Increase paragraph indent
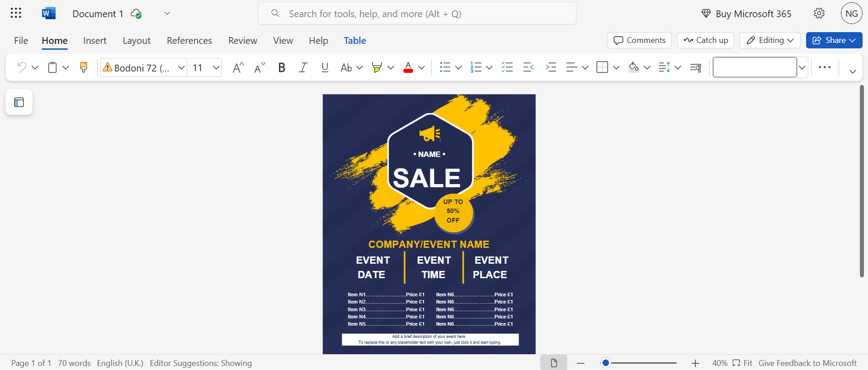Viewport: 868px width, 370px height. tap(551, 67)
